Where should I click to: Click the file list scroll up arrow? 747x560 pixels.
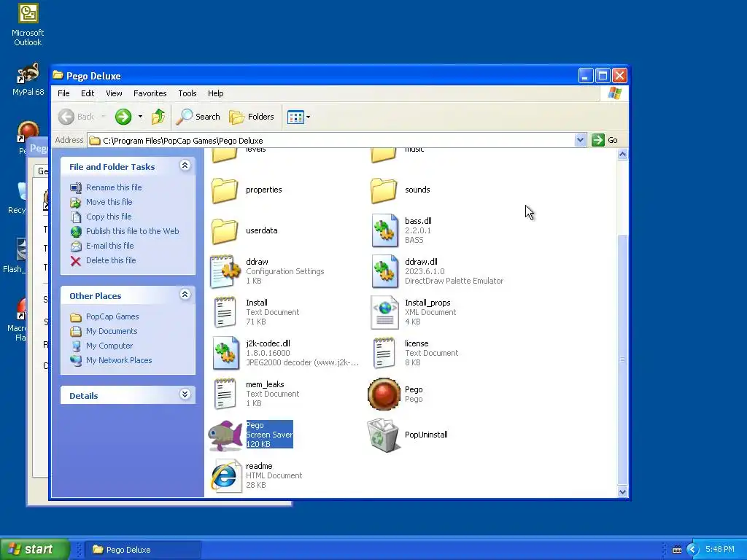[x=622, y=155]
